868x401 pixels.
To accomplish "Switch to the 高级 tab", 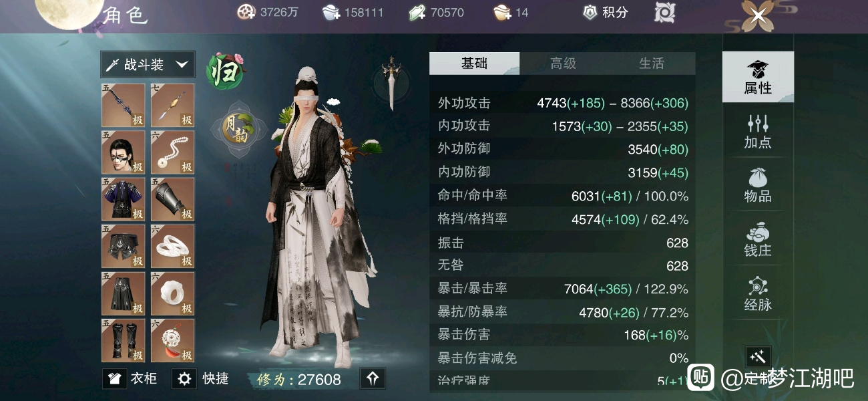I will (563, 63).
